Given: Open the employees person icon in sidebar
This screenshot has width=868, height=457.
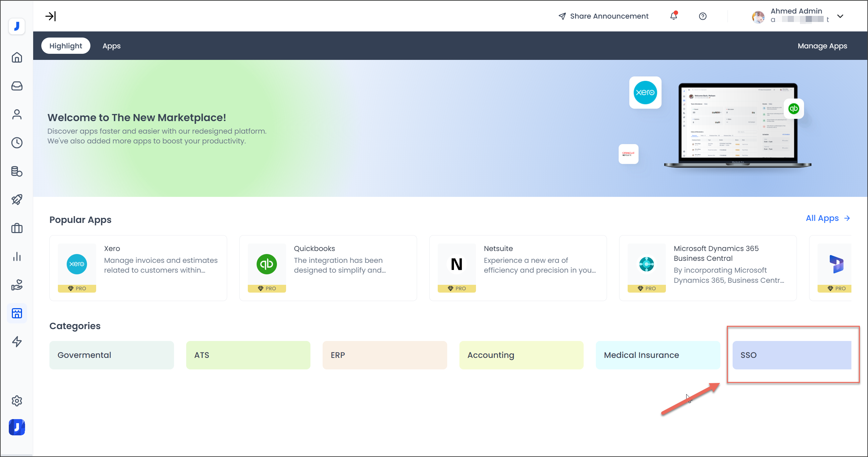Looking at the screenshot, I should pos(17,114).
